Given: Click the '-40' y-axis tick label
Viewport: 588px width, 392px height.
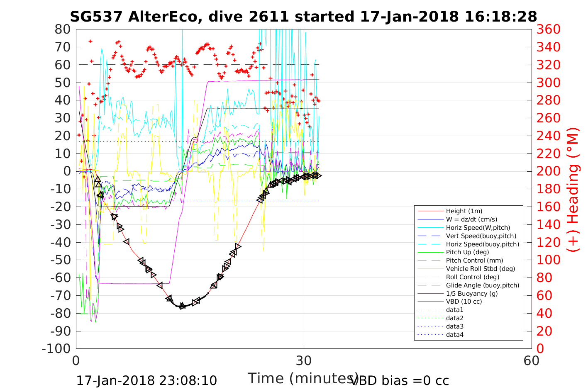Looking at the screenshot, I should [x=61, y=242].
